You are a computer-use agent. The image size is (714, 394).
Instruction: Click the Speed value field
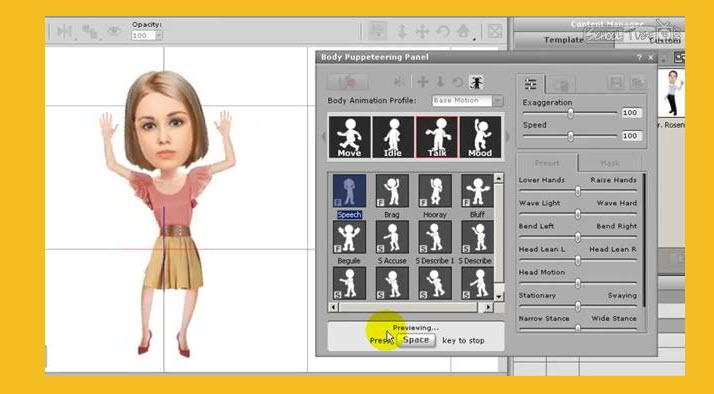631,136
